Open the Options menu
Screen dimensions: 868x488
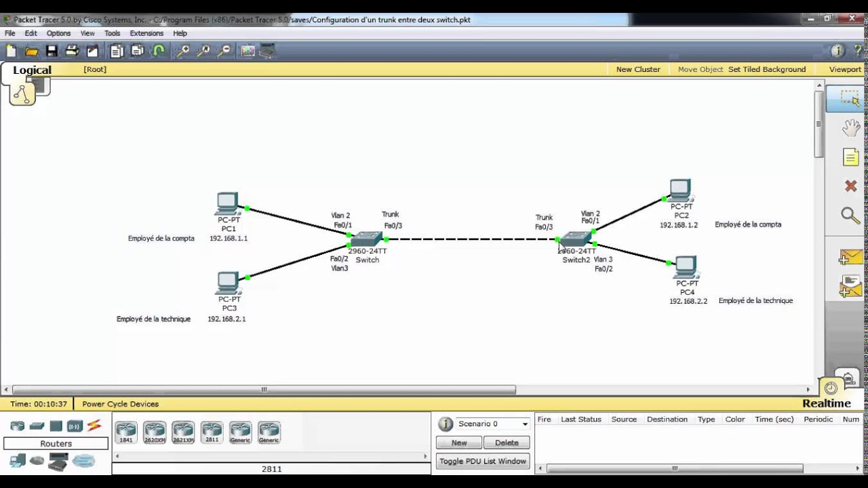pyautogui.click(x=58, y=33)
